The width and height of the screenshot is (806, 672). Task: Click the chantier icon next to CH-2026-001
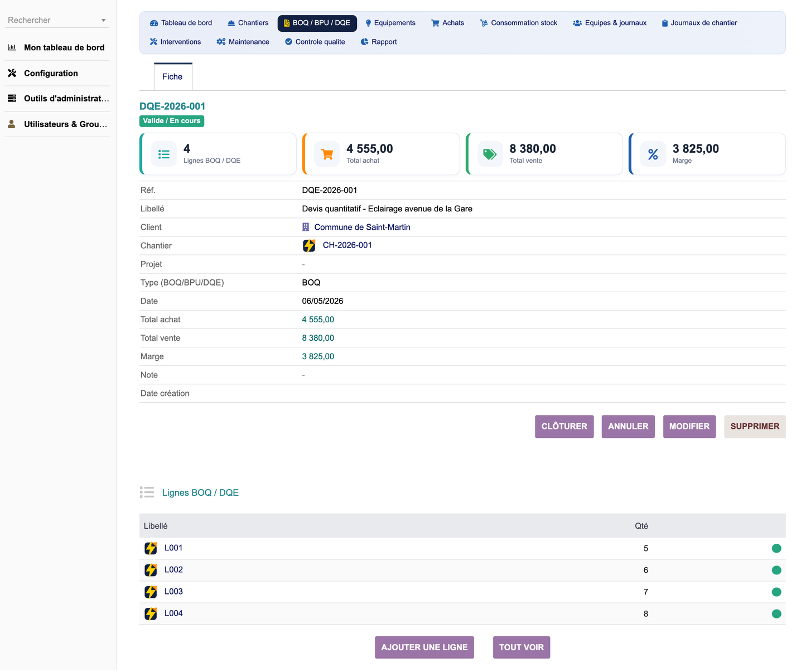coord(309,245)
